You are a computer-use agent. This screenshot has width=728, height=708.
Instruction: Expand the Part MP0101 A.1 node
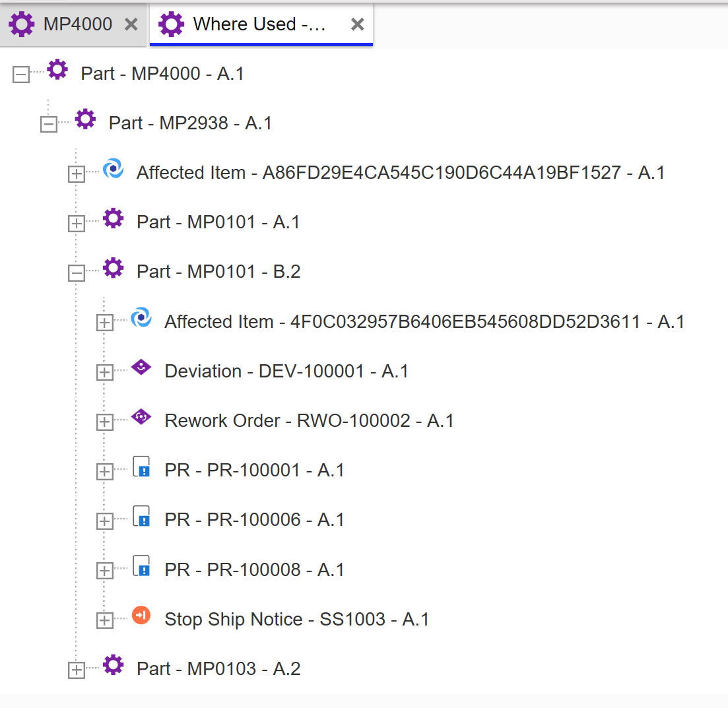(x=77, y=224)
